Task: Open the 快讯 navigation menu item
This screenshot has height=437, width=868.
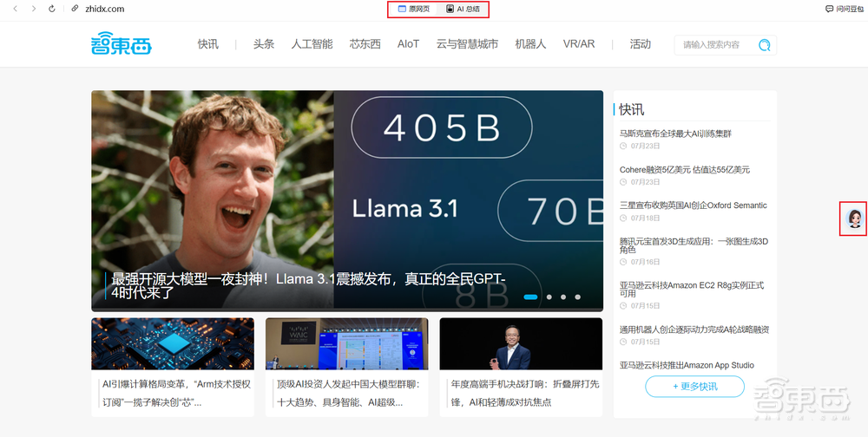Action: point(208,44)
